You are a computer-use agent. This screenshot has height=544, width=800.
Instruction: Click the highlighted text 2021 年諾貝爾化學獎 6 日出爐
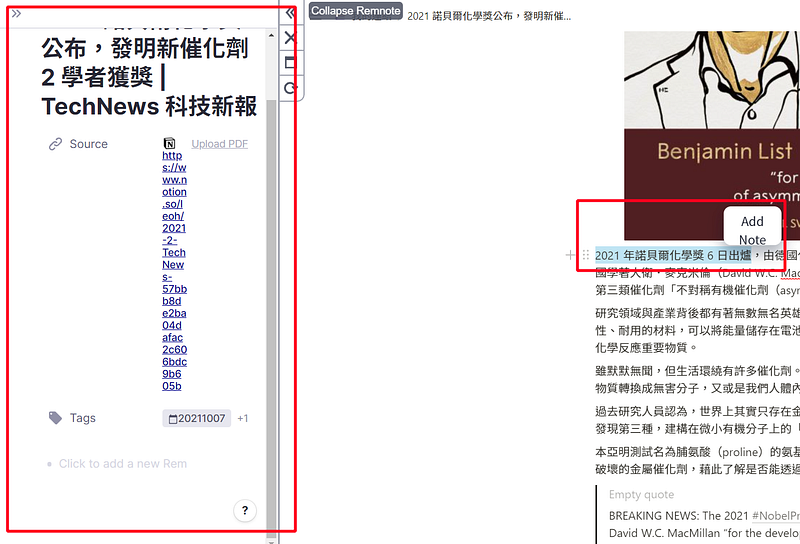click(673, 255)
